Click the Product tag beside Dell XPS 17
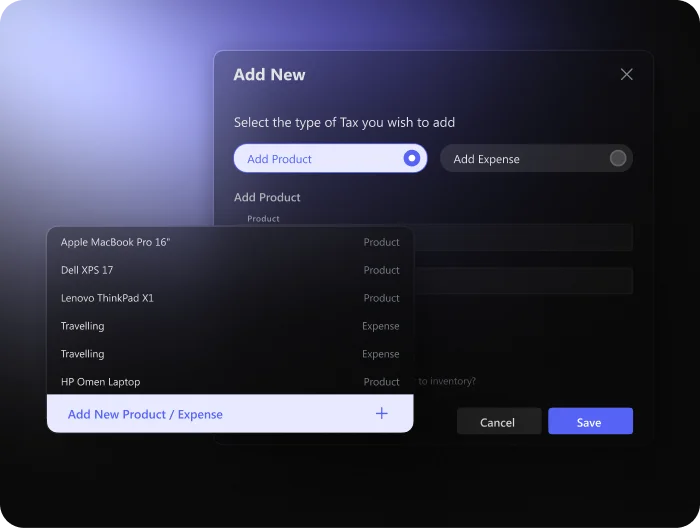 (381, 270)
